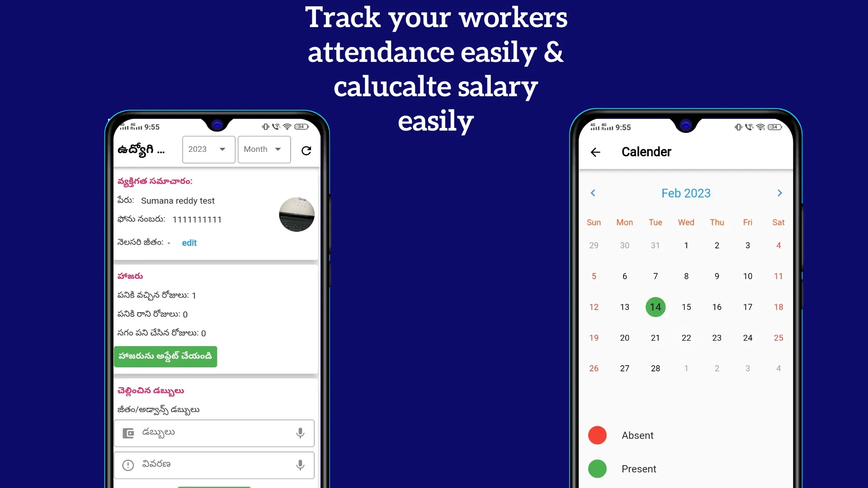Viewport: 868px width, 488px height.
Task: Click the edit link next to నెలసరి జీతం
Action: [189, 243]
